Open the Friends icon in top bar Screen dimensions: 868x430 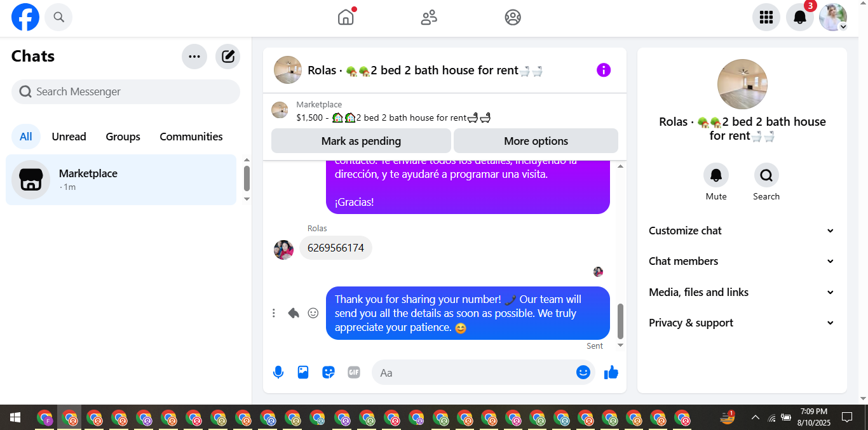point(430,17)
